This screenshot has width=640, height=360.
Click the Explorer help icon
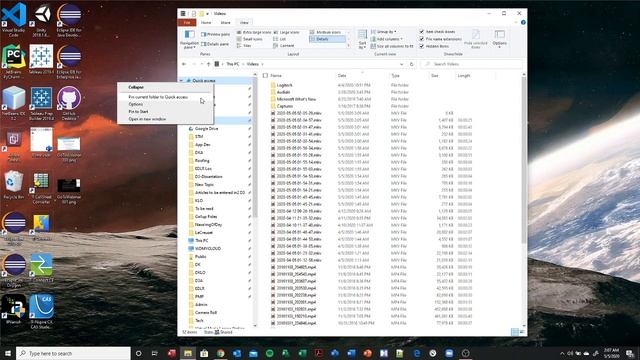(523, 22)
